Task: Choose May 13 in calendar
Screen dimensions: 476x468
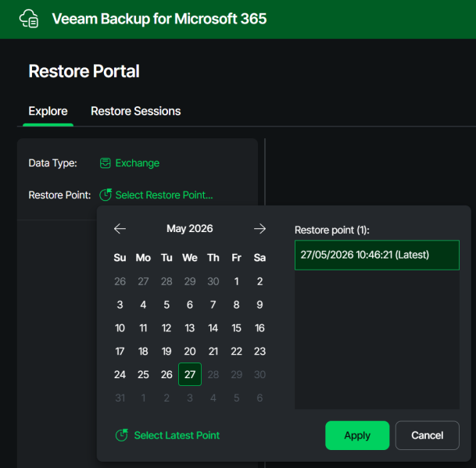Action: (190, 328)
